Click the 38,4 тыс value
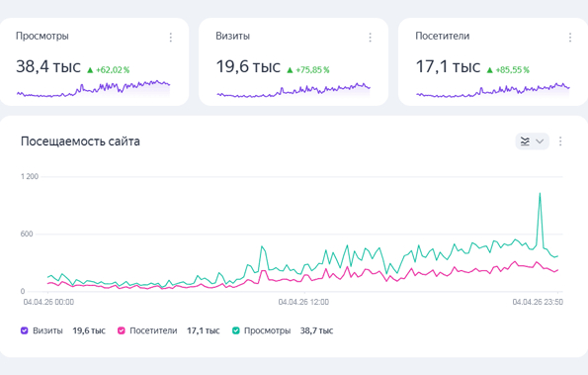Viewport: 588px width, 375px height. tap(48, 67)
